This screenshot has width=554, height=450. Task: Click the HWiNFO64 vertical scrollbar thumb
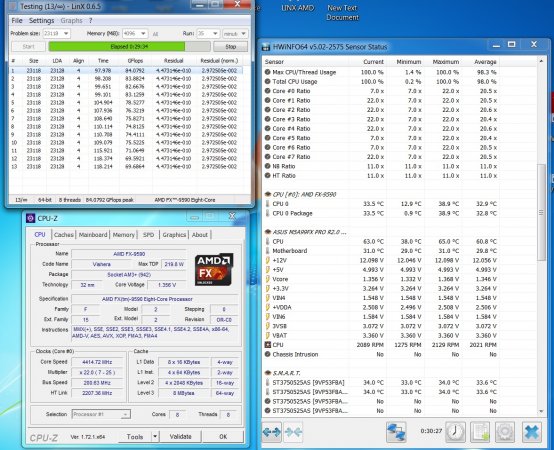(x=541, y=212)
